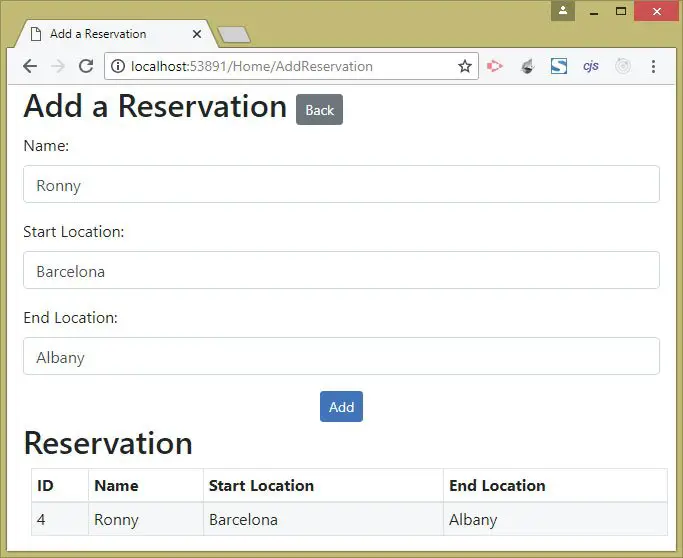Click the End Location column header

coord(555,485)
